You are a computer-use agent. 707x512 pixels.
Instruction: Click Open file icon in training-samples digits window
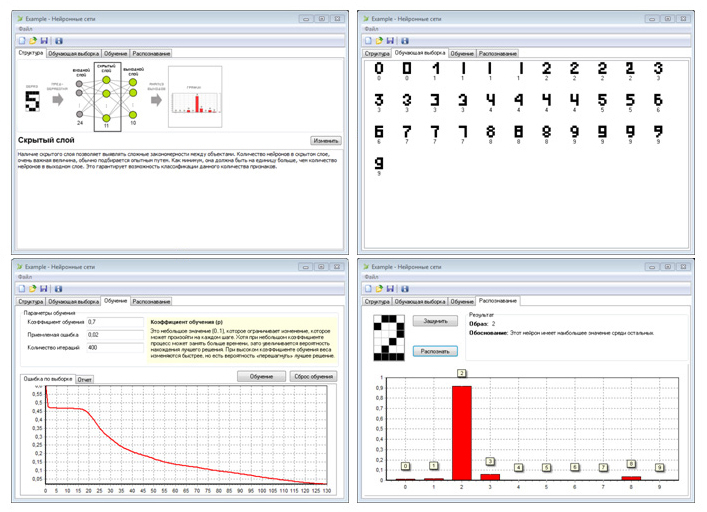[379, 41]
